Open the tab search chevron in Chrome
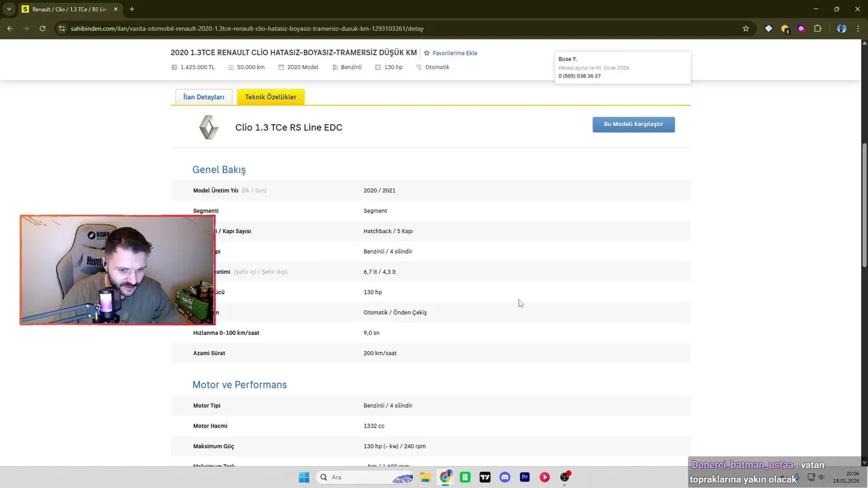This screenshot has height=488, width=868. (x=9, y=9)
